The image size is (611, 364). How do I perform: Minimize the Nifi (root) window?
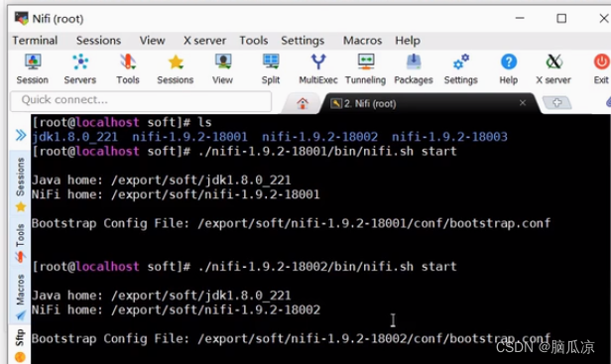520,18
